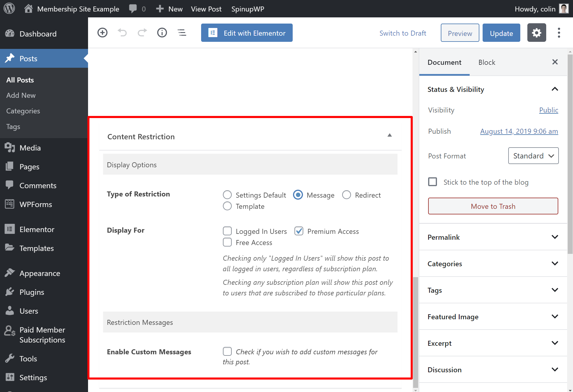Open Categories under Posts menu

pos(23,111)
